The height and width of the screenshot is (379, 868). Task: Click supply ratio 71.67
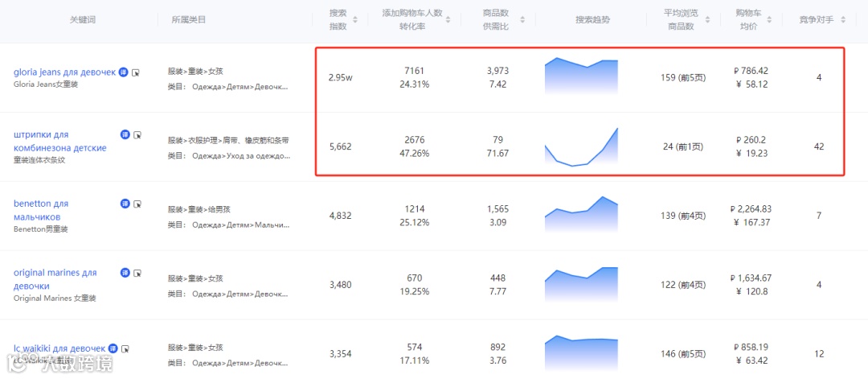497,154
